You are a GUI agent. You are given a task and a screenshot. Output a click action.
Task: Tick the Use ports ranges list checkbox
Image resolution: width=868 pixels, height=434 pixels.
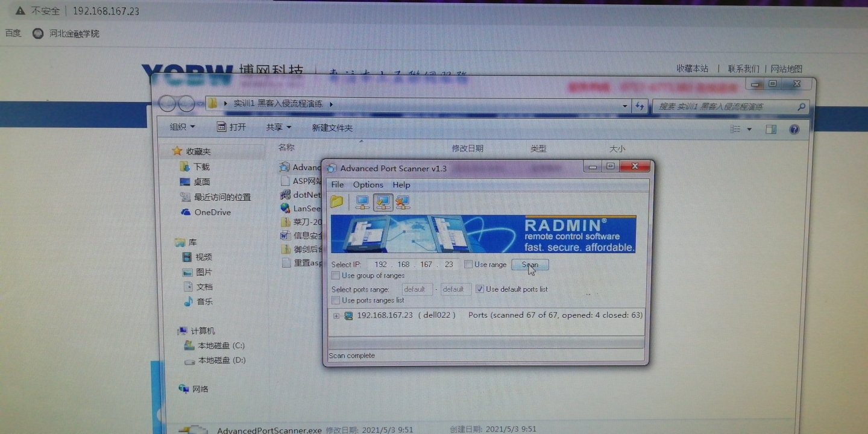click(x=336, y=300)
